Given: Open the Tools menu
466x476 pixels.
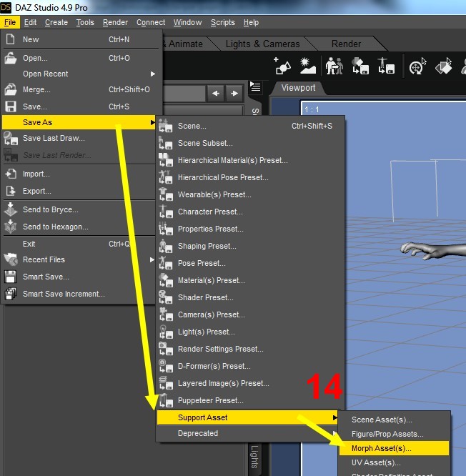Looking at the screenshot, I should (85, 22).
